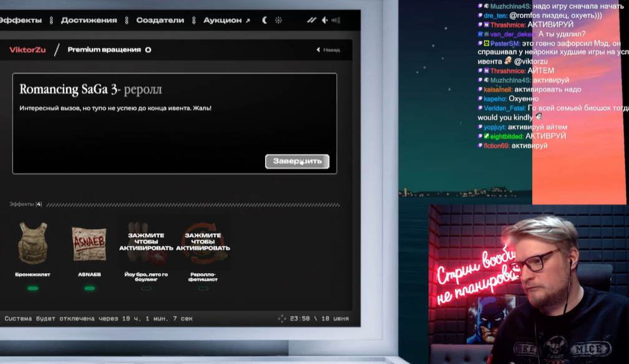Image resolution: width=629 pixels, height=364 pixels.
Task: Click Veridan_Fatal username in chat
Action: tap(505, 108)
